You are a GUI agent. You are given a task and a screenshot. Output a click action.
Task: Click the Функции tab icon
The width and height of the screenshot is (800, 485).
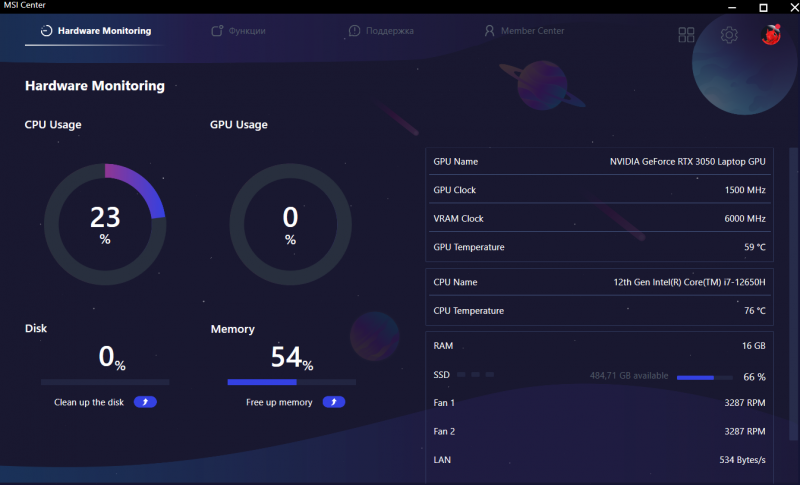click(x=217, y=31)
